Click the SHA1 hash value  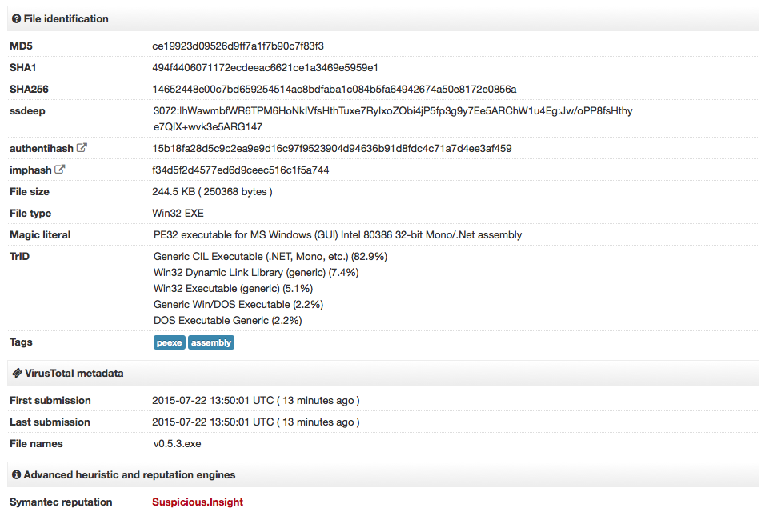pyautogui.click(x=265, y=67)
